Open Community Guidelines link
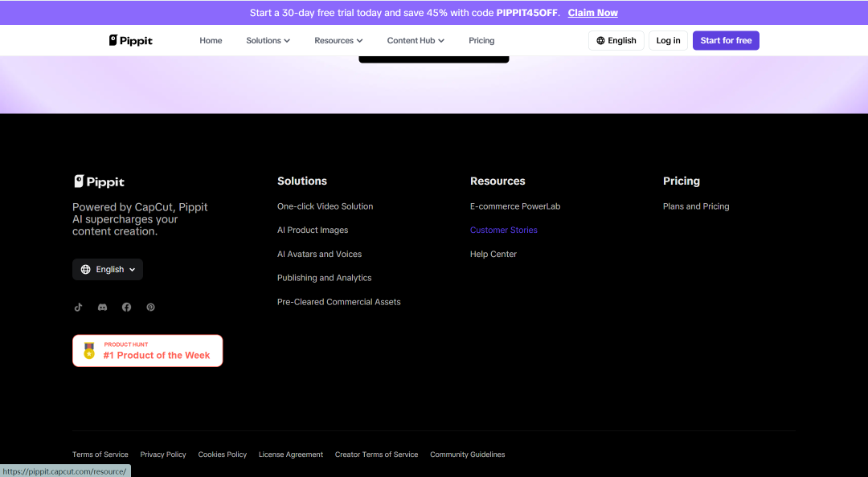The width and height of the screenshot is (868, 477). coord(468,455)
